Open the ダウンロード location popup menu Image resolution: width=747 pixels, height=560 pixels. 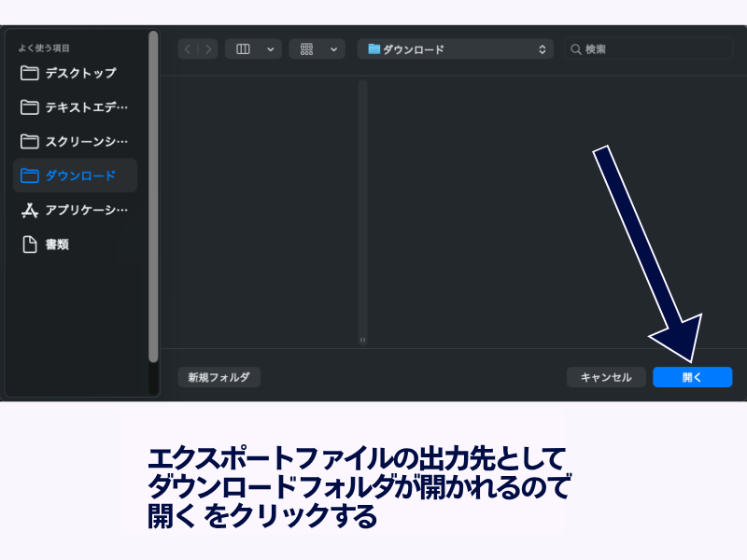(455, 49)
